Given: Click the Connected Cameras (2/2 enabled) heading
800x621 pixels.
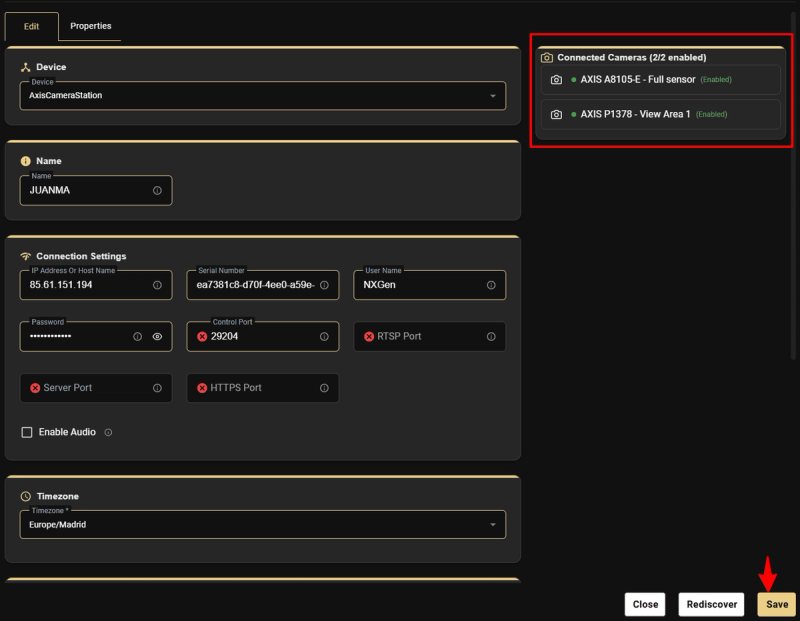Looking at the screenshot, I should click(x=632, y=58).
